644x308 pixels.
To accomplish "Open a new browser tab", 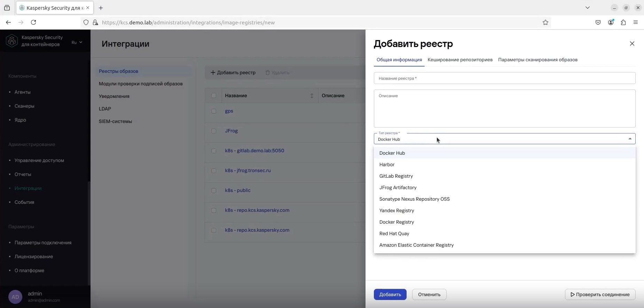I will tap(101, 8).
